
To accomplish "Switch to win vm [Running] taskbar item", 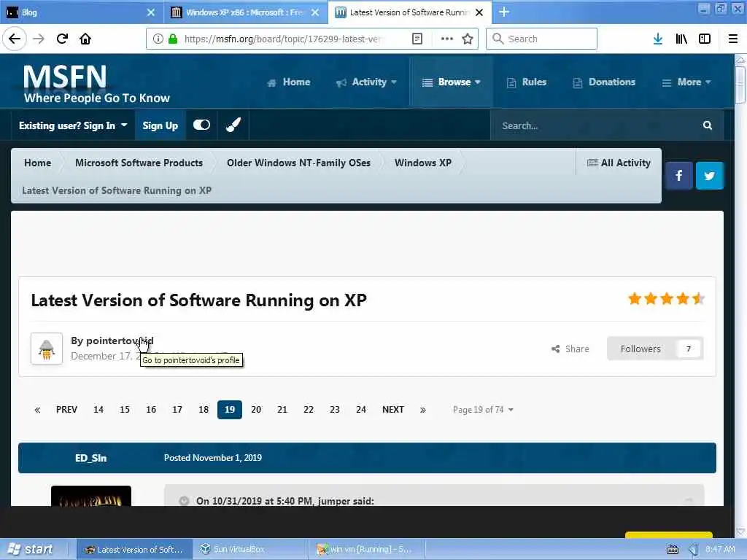I will pos(367,549).
